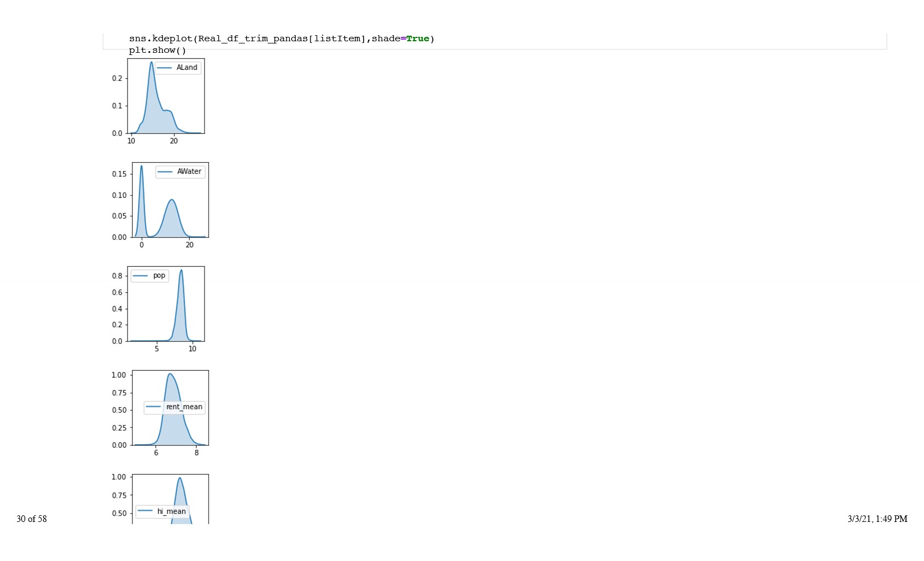Screen dimensions: 924x561
Task: Select the green True keyword in code
Action: coord(417,38)
